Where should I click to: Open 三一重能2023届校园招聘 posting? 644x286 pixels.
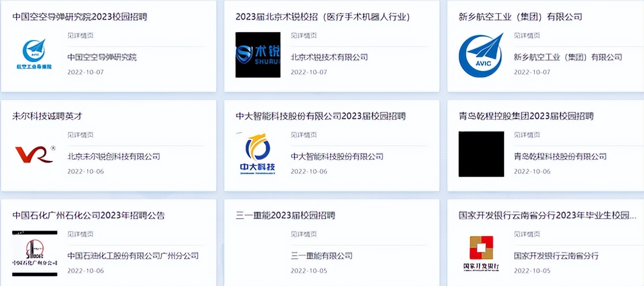click(285, 216)
